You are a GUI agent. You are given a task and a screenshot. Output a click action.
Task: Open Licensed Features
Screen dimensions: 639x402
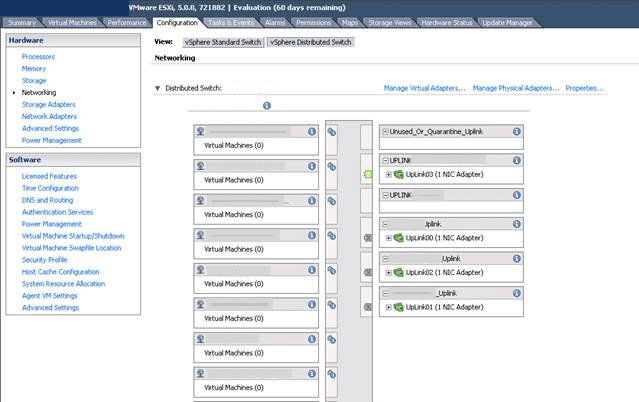(49, 176)
